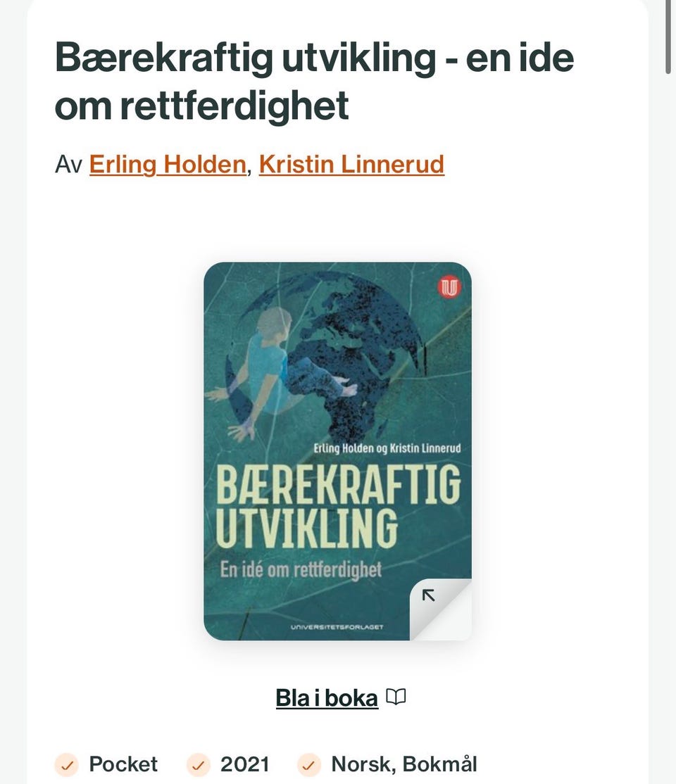Open author page for Kristin Linnerud

351,165
